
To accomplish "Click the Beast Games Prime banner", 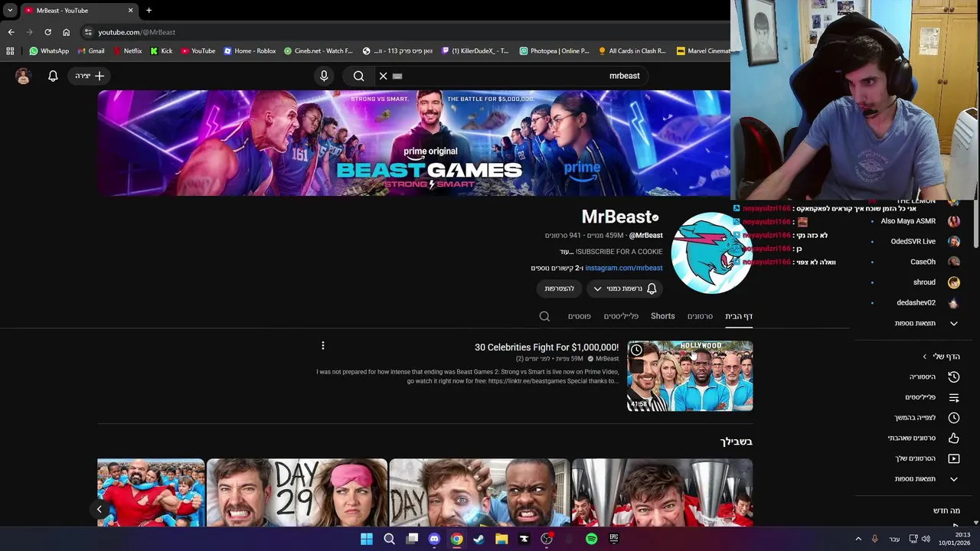I will pos(413,143).
